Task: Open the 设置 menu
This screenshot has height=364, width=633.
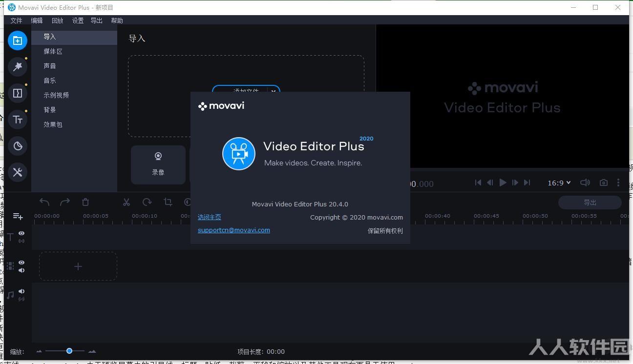Action: point(78,20)
